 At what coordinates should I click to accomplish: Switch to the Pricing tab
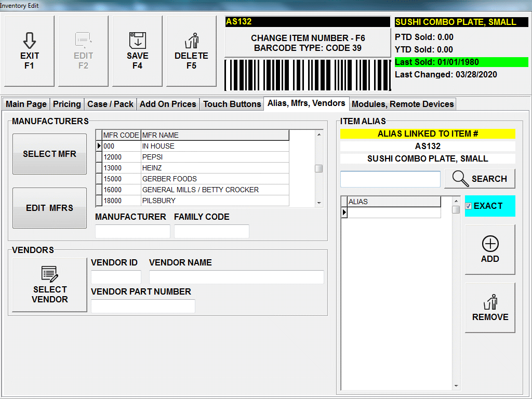[x=67, y=104]
